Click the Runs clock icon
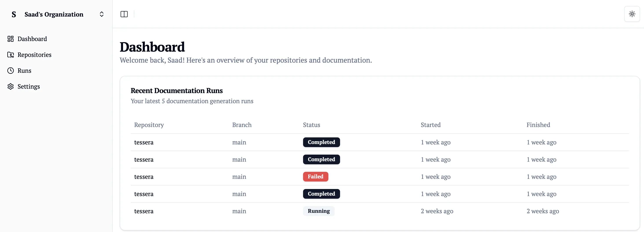Image resolution: width=644 pixels, height=232 pixels. tap(11, 71)
